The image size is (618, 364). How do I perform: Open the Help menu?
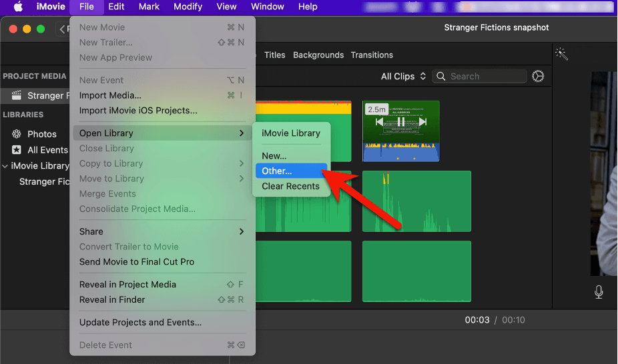pyautogui.click(x=308, y=7)
